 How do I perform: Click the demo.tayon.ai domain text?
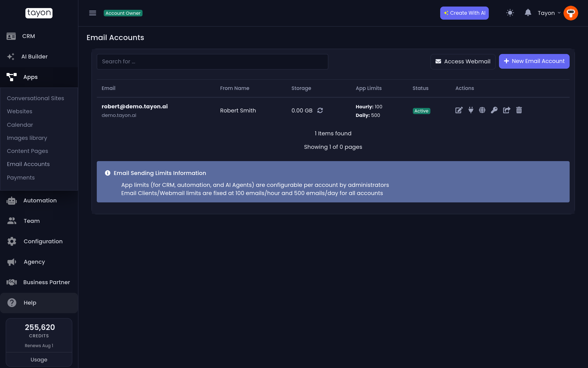(119, 115)
